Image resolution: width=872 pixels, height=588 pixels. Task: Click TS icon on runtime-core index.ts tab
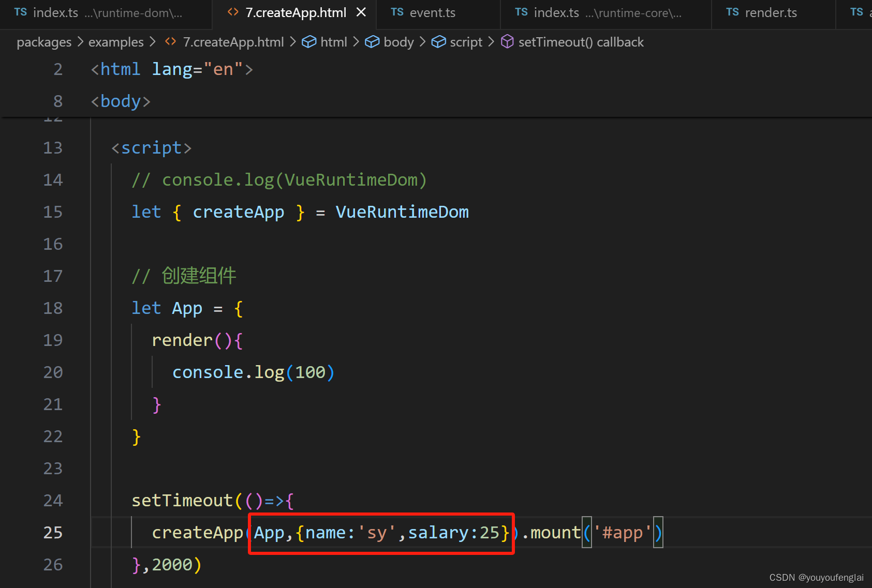(521, 12)
